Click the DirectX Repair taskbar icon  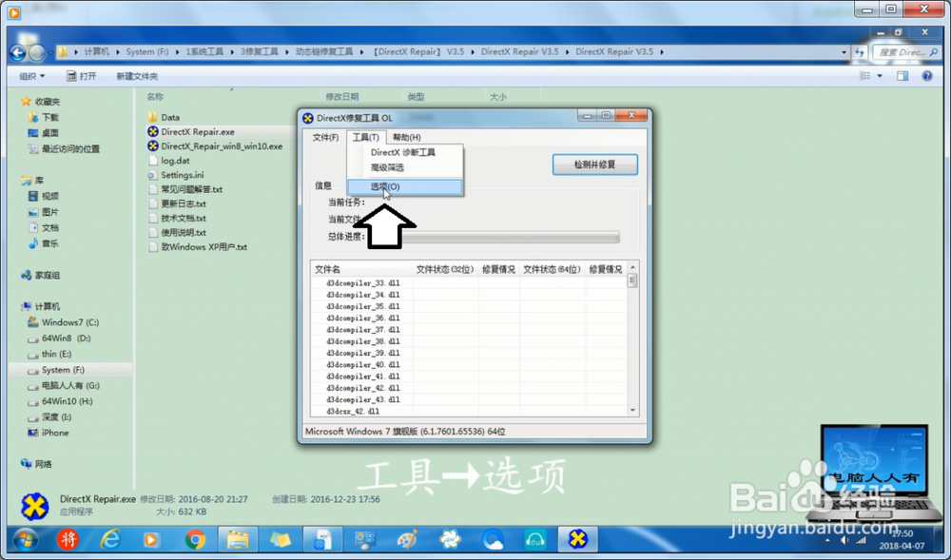pos(577,539)
